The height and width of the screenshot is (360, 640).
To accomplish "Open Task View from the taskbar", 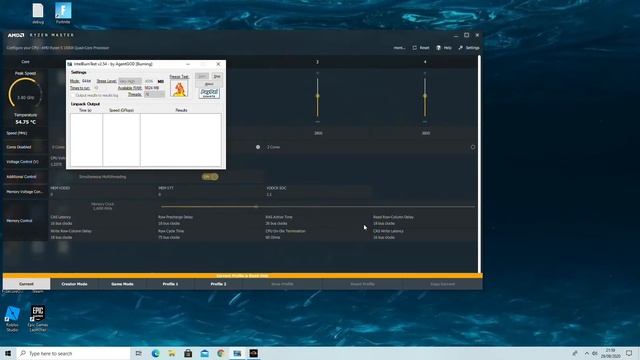I will (139, 353).
